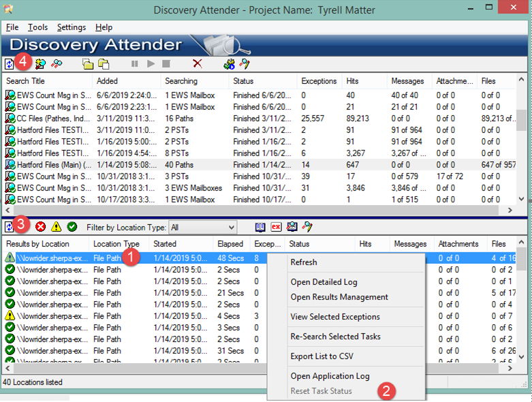Click the binoculars search icon in top toolbar
Image resolution: width=532 pixels, height=402 pixels.
[x=57, y=63]
